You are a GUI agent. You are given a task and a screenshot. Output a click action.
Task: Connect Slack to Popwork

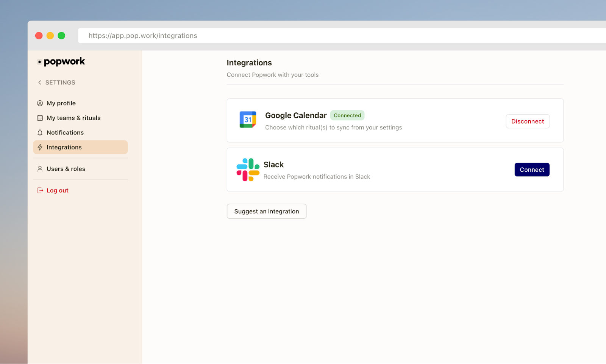tap(532, 170)
